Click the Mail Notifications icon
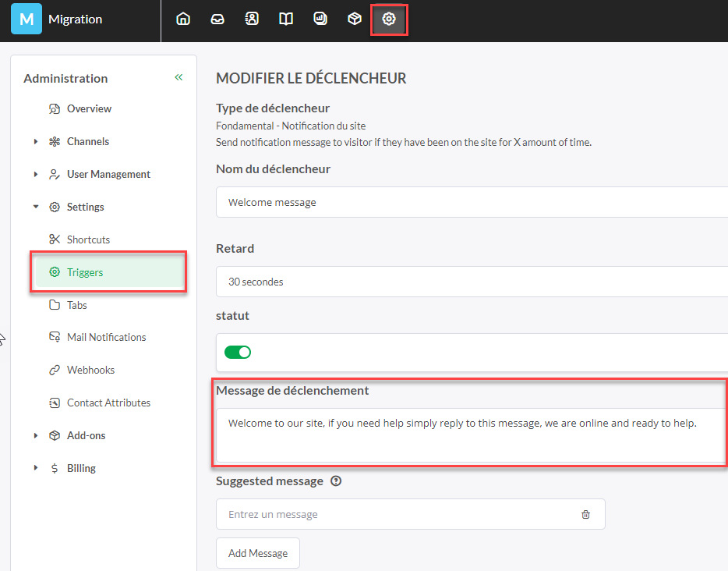Image resolution: width=728 pixels, height=571 pixels. [x=55, y=337]
